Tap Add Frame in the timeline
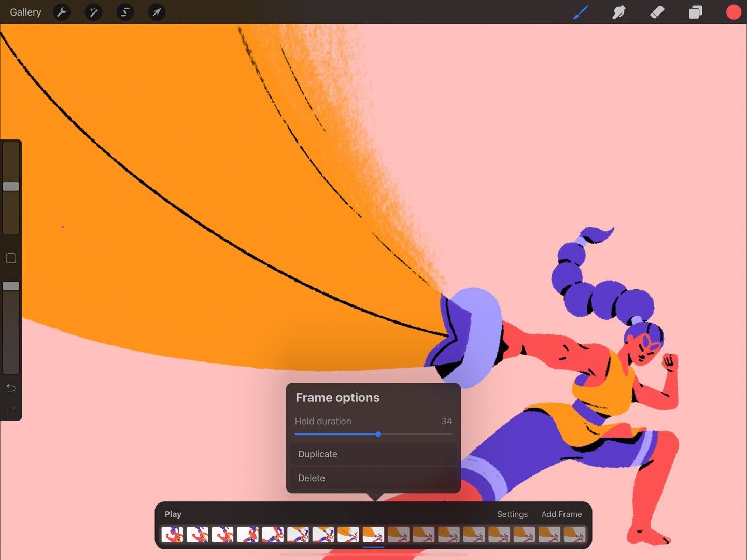This screenshot has height=560, width=747. (561, 514)
